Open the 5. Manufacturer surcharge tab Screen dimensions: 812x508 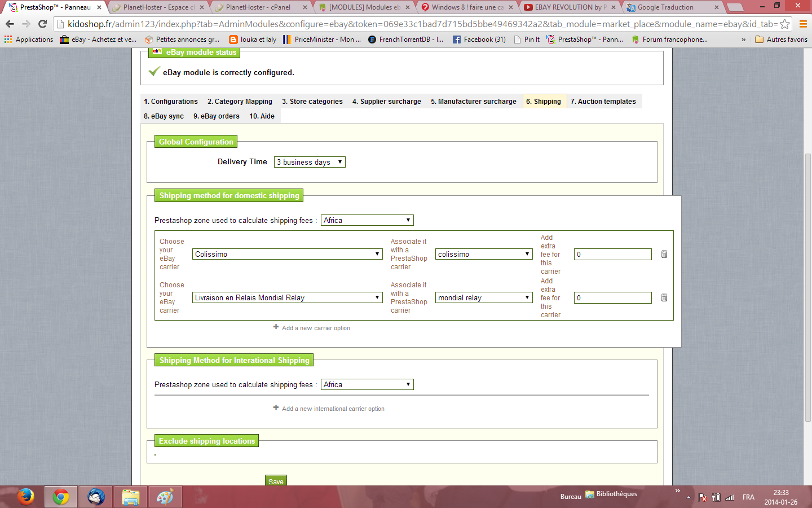click(x=474, y=102)
